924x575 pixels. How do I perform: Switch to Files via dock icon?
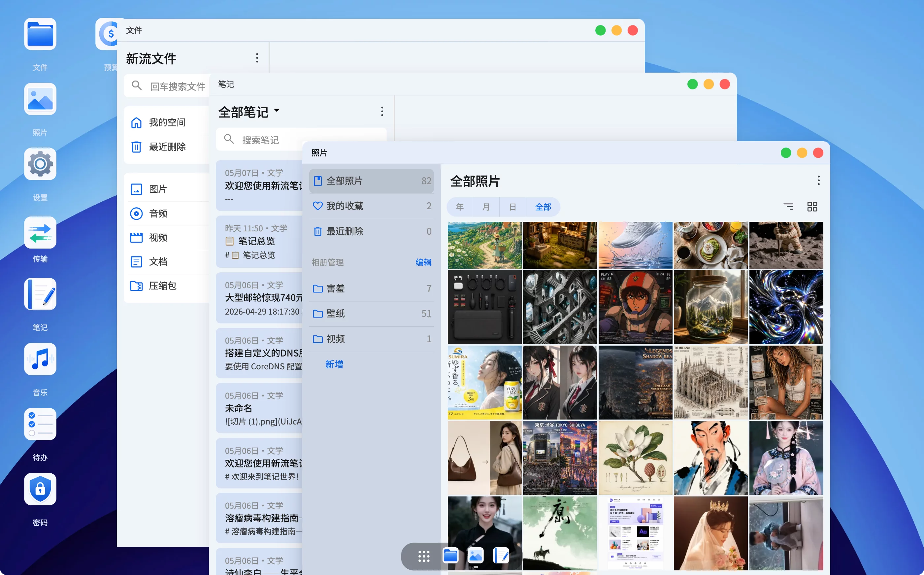[450, 556]
